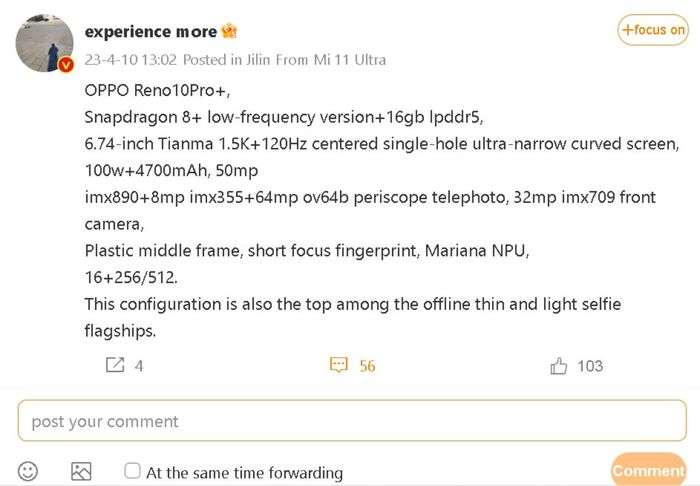Open the "experience more" profile name
The width and height of the screenshot is (700, 486).
point(151,32)
